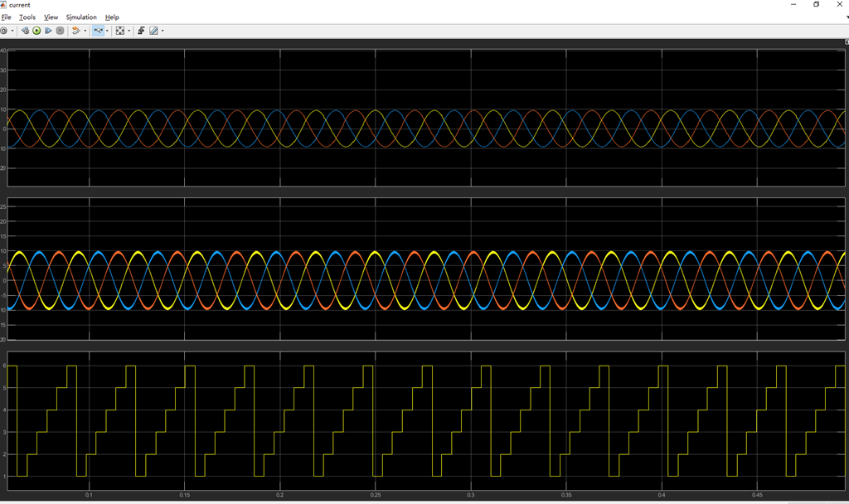849x504 pixels.
Task: Click the MATLAB logo in title bar
Action: (x=2, y=5)
